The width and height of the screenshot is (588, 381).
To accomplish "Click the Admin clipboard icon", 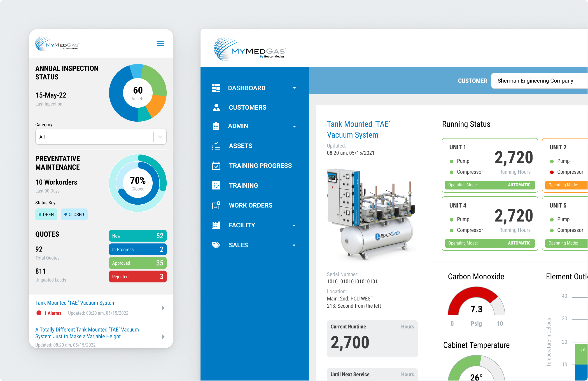I will pos(216,126).
